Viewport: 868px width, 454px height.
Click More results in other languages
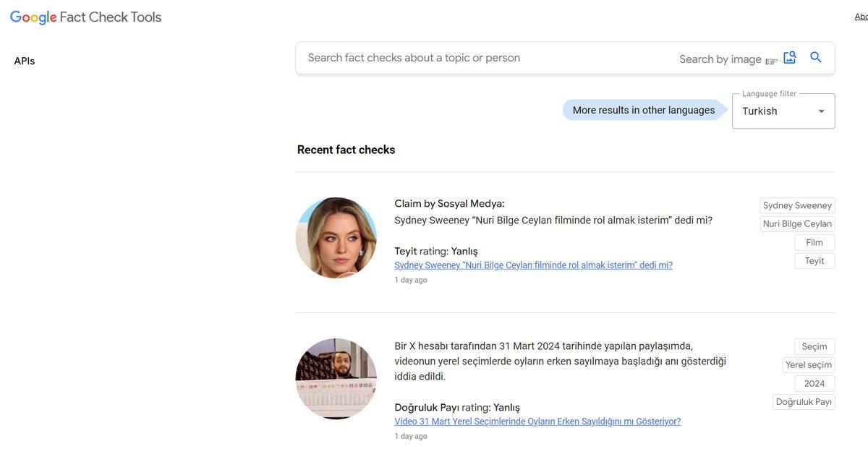(x=643, y=111)
